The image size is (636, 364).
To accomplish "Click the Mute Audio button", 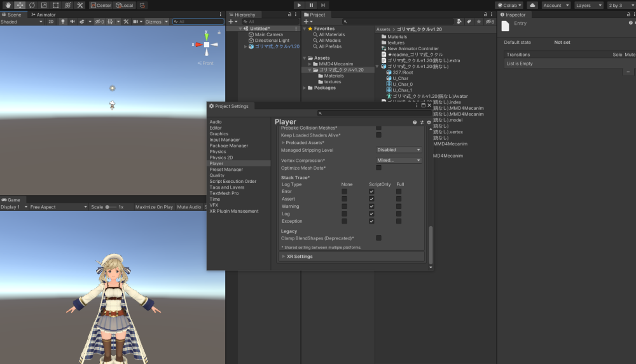I will 189,206.
